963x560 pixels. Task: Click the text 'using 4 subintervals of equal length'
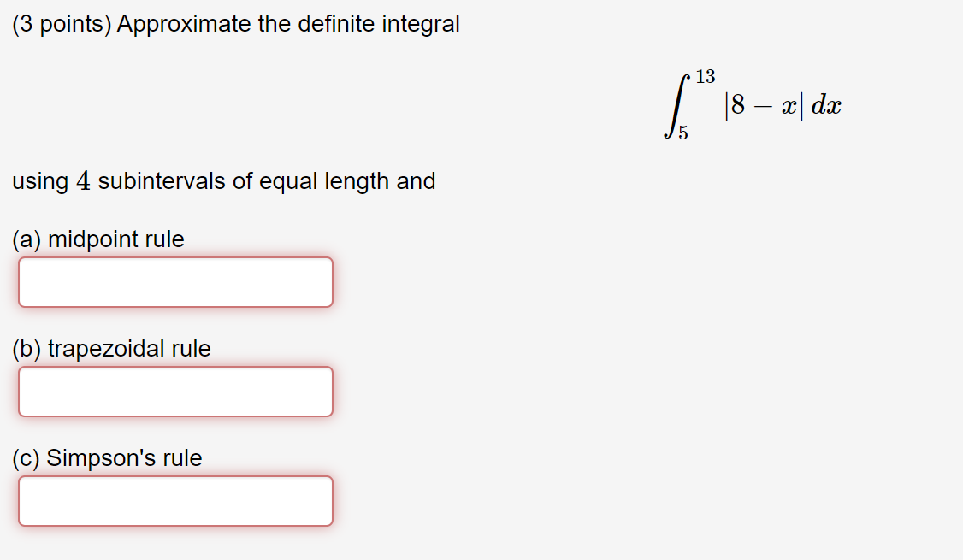pos(197,181)
